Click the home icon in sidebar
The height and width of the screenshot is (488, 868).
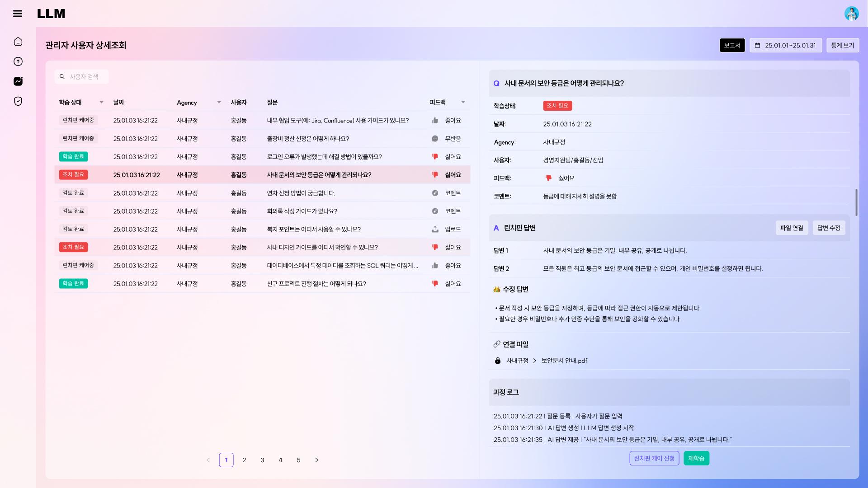(x=18, y=42)
